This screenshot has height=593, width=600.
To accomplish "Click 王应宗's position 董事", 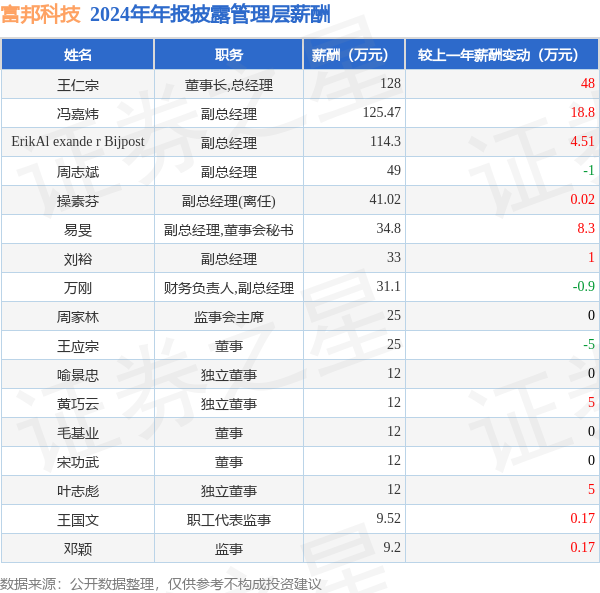I will point(229,346).
